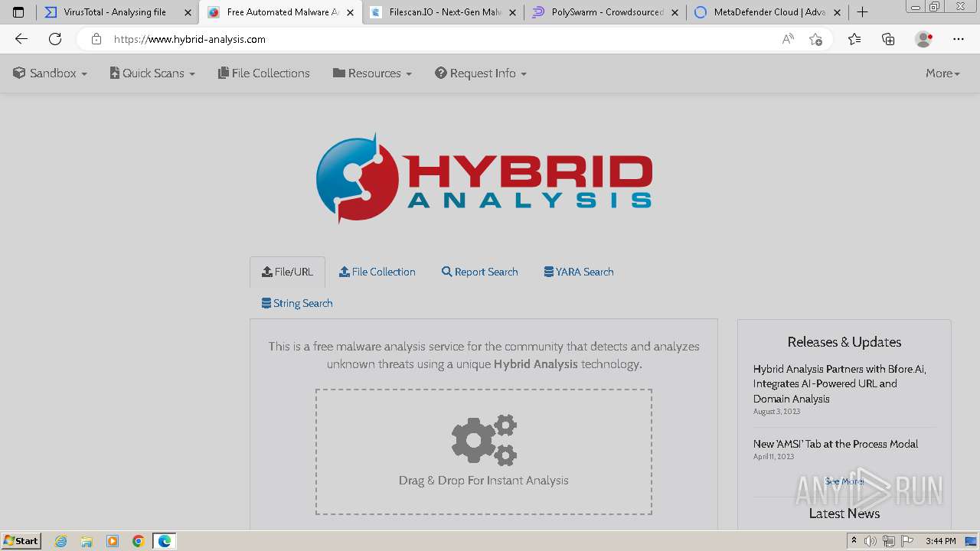The width and height of the screenshot is (980, 551).
Task: View site information via the lock icon
Action: tap(96, 39)
